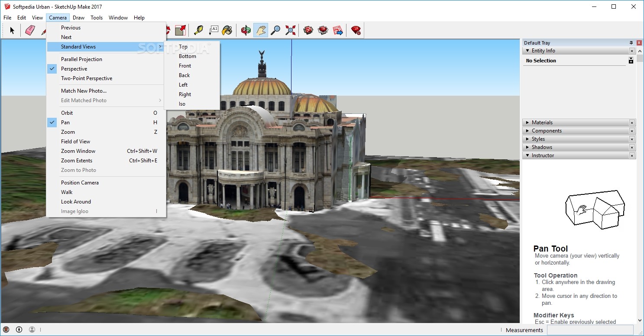Open the Draw menu
This screenshot has height=336, width=644.
click(78, 18)
